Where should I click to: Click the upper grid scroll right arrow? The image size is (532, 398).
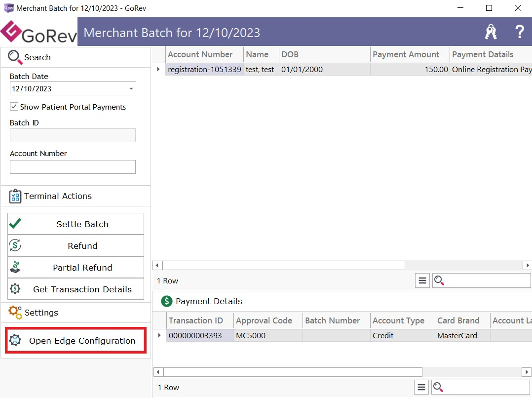click(527, 265)
